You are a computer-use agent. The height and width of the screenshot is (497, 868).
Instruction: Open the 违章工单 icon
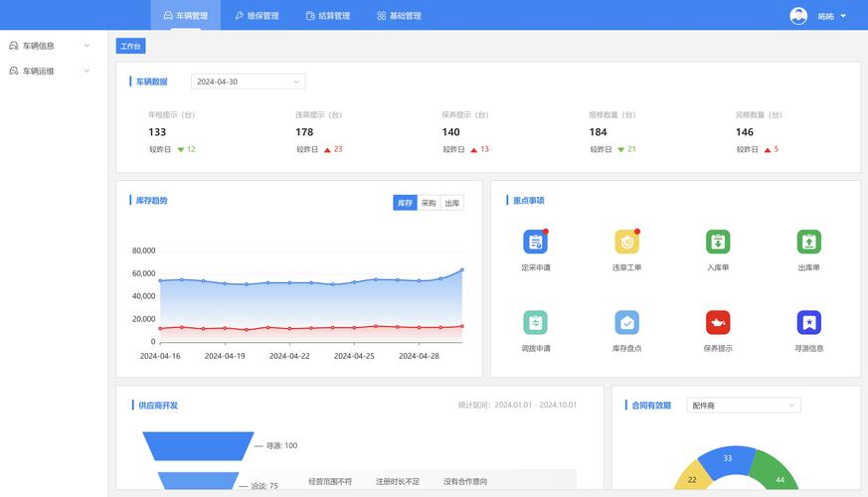coord(626,242)
